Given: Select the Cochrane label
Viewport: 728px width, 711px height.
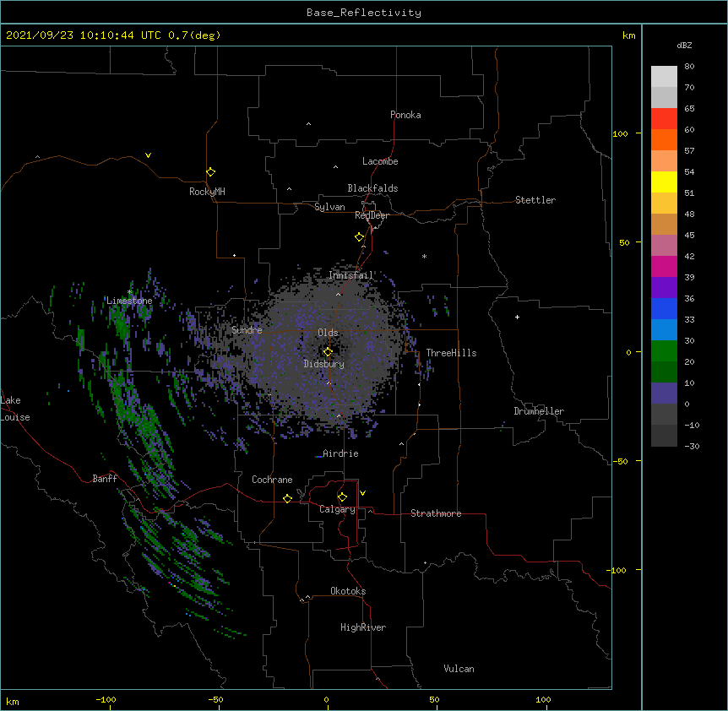Looking at the screenshot, I should [x=272, y=480].
